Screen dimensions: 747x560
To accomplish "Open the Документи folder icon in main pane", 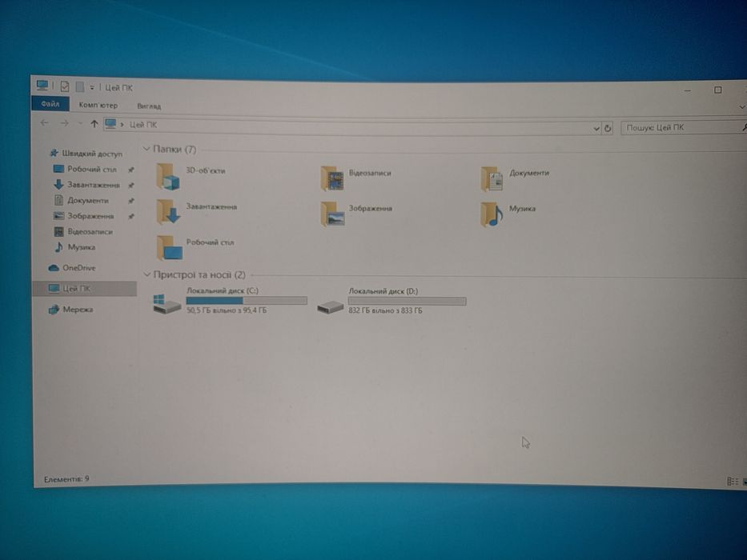I will tap(492, 178).
